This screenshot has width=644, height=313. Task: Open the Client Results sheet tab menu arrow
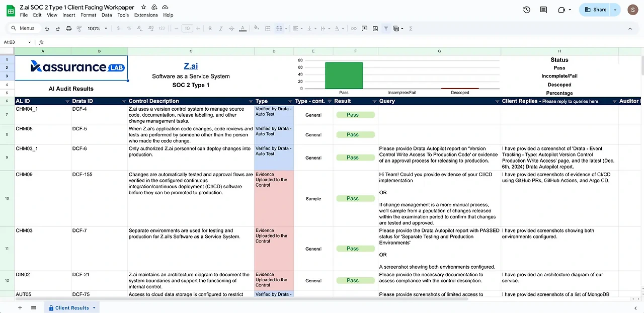pos(94,308)
